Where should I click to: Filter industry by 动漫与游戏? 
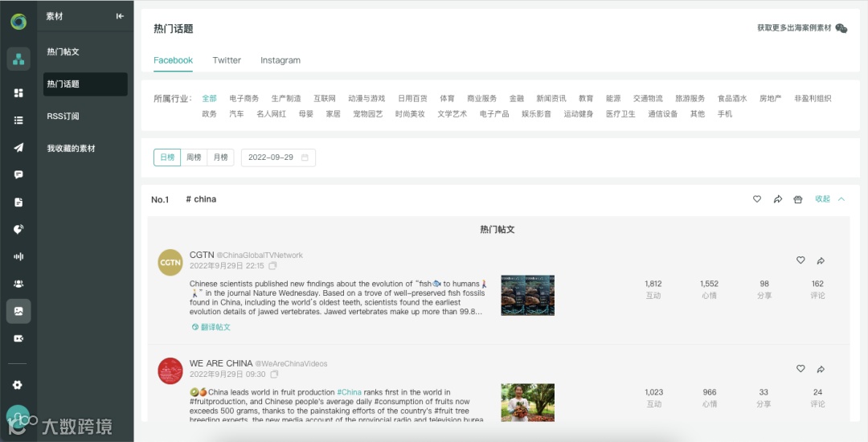pos(366,99)
